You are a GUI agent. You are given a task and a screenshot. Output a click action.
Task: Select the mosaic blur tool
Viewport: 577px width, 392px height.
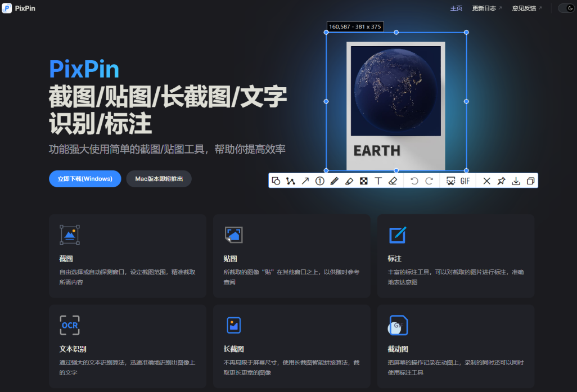coord(363,181)
